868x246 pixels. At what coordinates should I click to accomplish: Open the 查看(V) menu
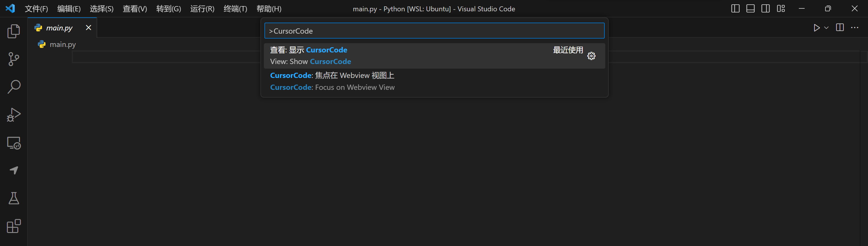(x=135, y=9)
